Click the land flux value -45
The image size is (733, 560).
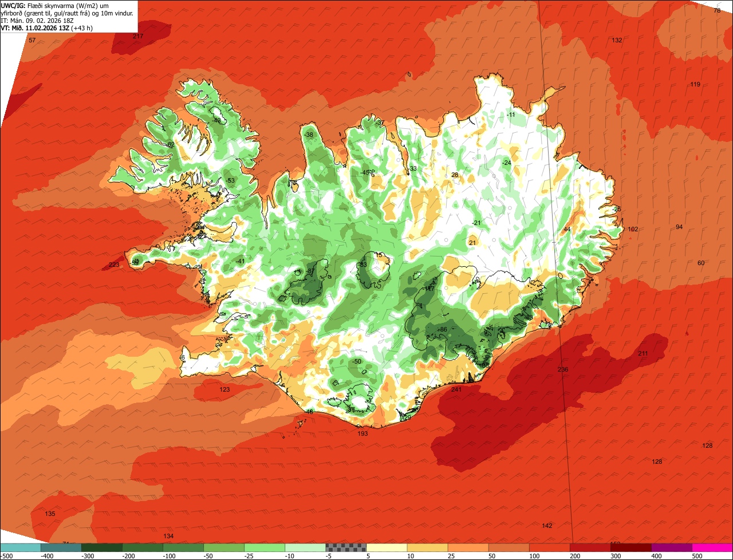click(365, 173)
